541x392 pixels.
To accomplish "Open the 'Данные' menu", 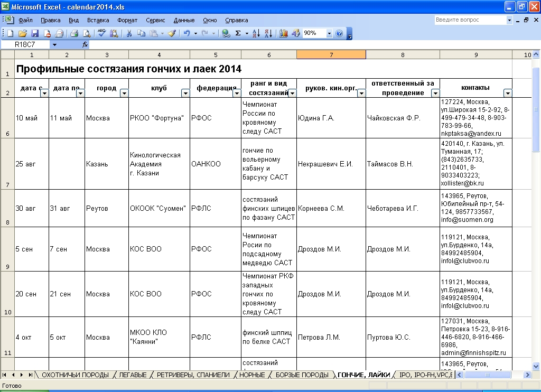I will click(x=184, y=20).
